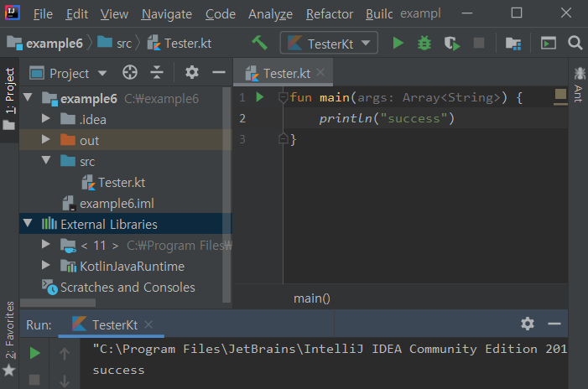The width and height of the screenshot is (588, 389).
Task: Collapse External Libraries node
Action: tap(28, 223)
